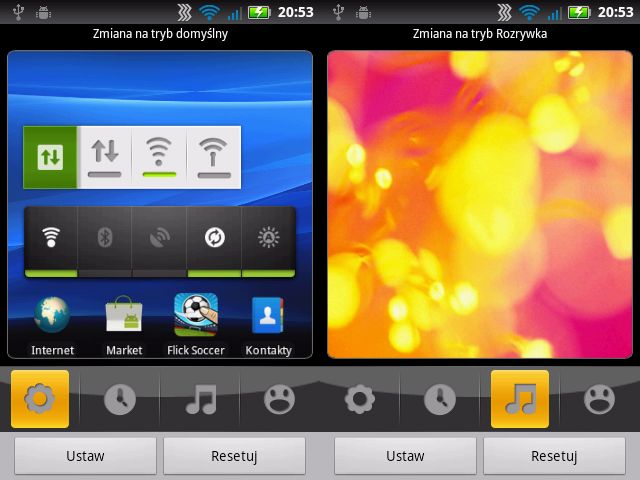
Task: Toggle auto-sync in the power control widget
Action: point(214,242)
